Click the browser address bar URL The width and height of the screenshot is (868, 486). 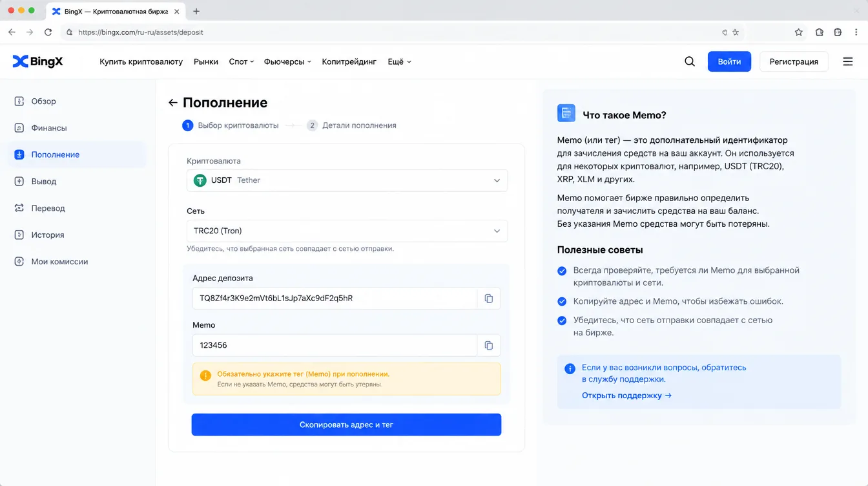(x=141, y=32)
